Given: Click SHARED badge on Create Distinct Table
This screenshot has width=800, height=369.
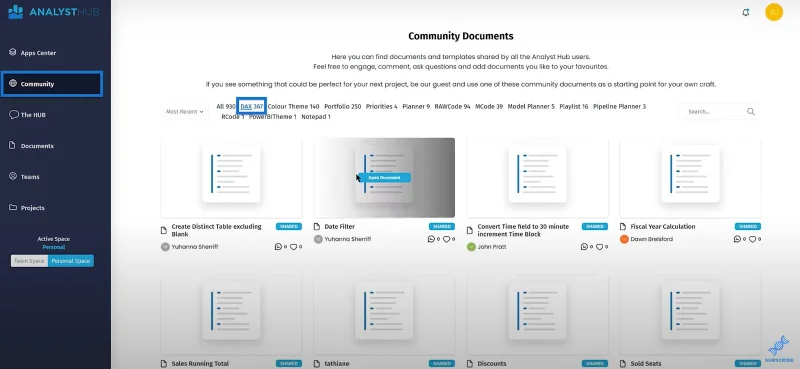Looking at the screenshot, I should (x=289, y=227).
